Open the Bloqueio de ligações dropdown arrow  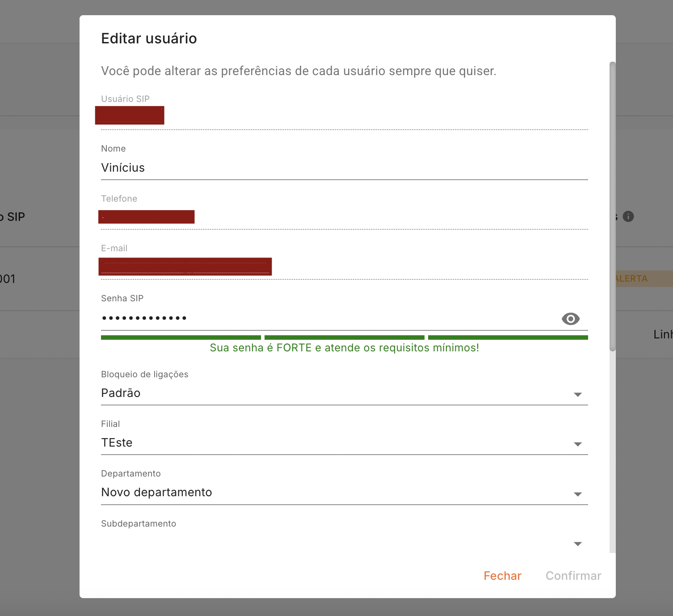pyautogui.click(x=577, y=394)
